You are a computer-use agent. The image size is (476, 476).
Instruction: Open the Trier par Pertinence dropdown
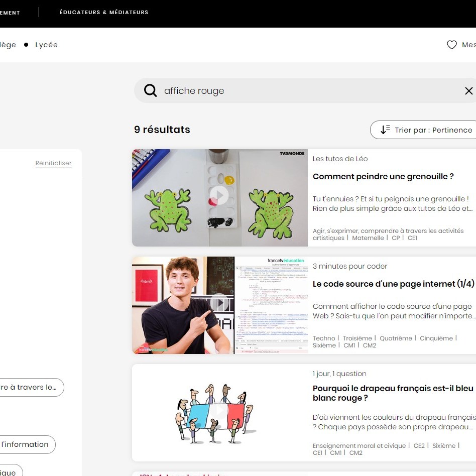[x=423, y=130]
